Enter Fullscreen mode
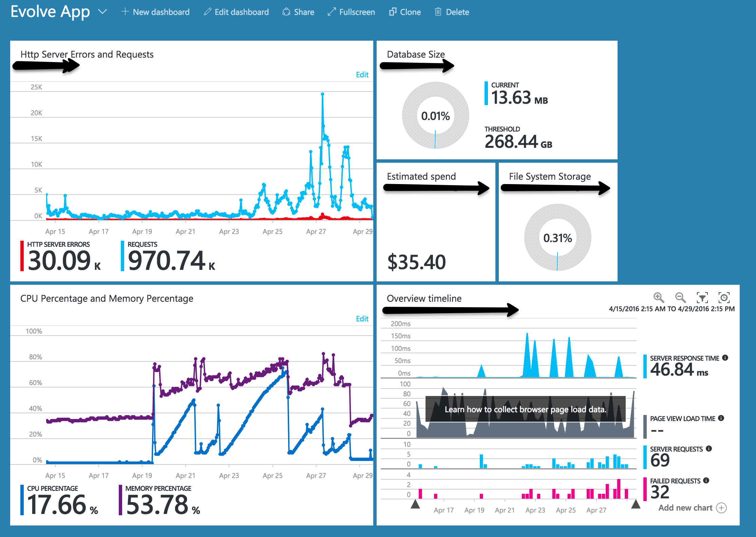 click(x=352, y=12)
